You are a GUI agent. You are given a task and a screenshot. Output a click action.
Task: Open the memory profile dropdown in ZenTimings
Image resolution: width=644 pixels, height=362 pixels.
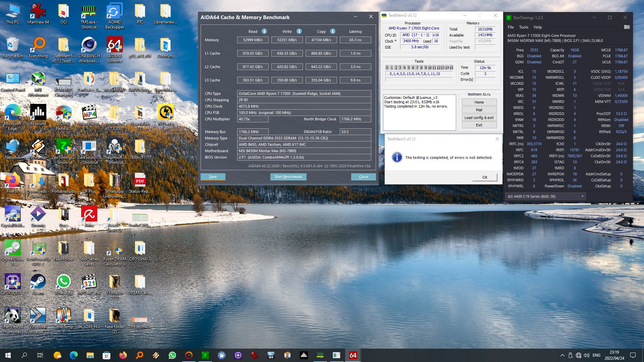(x=546, y=196)
